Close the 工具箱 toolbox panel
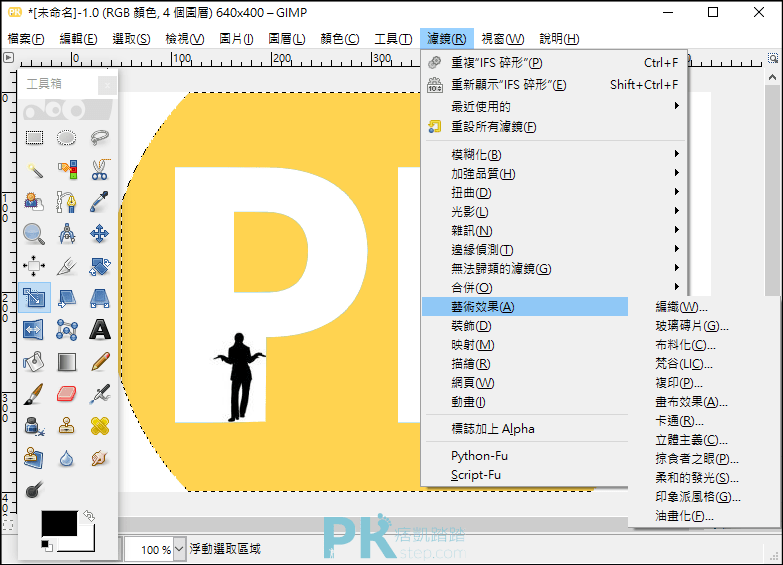The width and height of the screenshot is (783, 565). pyautogui.click(x=107, y=85)
